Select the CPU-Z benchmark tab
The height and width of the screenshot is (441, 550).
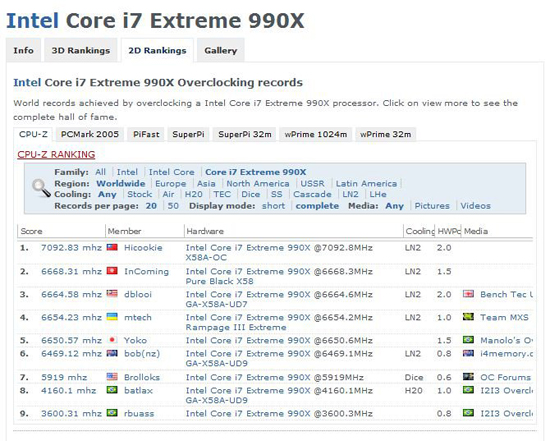[x=33, y=134]
